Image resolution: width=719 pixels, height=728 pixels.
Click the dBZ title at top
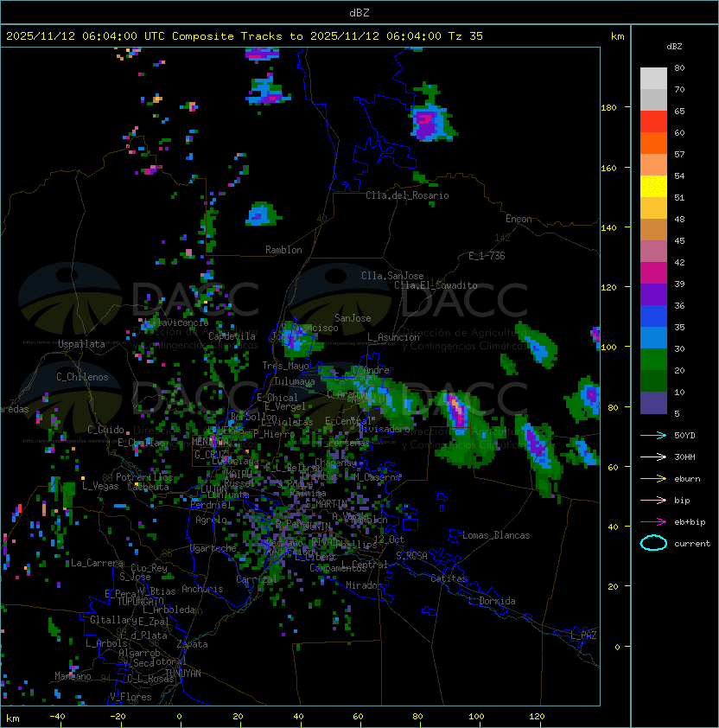click(x=359, y=12)
